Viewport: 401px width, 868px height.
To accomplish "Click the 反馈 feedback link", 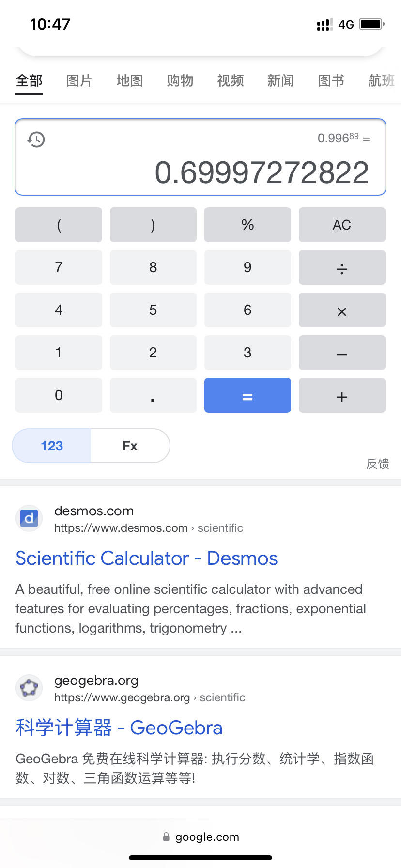I will 377,464.
